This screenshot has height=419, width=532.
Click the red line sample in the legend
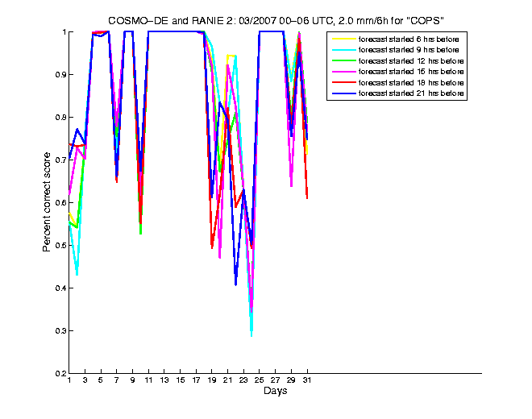[x=343, y=83]
